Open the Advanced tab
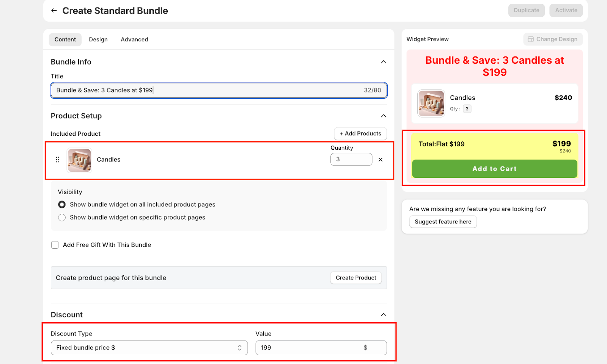This screenshot has width=607, height=364. click(x=134, y=39)
